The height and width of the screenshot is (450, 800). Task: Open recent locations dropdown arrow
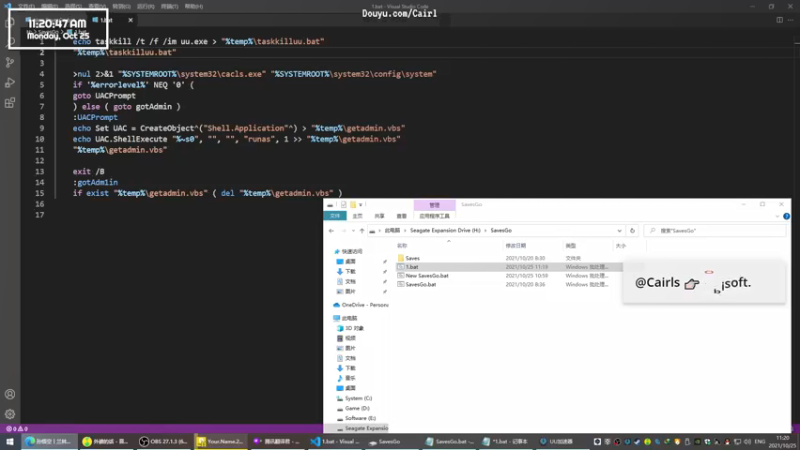click(x=353, y=231)
